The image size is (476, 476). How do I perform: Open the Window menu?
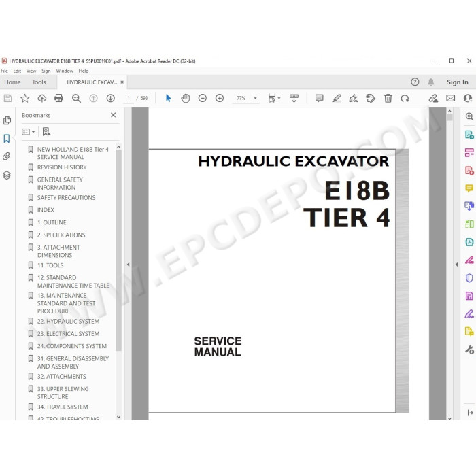pyautogui.click(x=65, y=71)
